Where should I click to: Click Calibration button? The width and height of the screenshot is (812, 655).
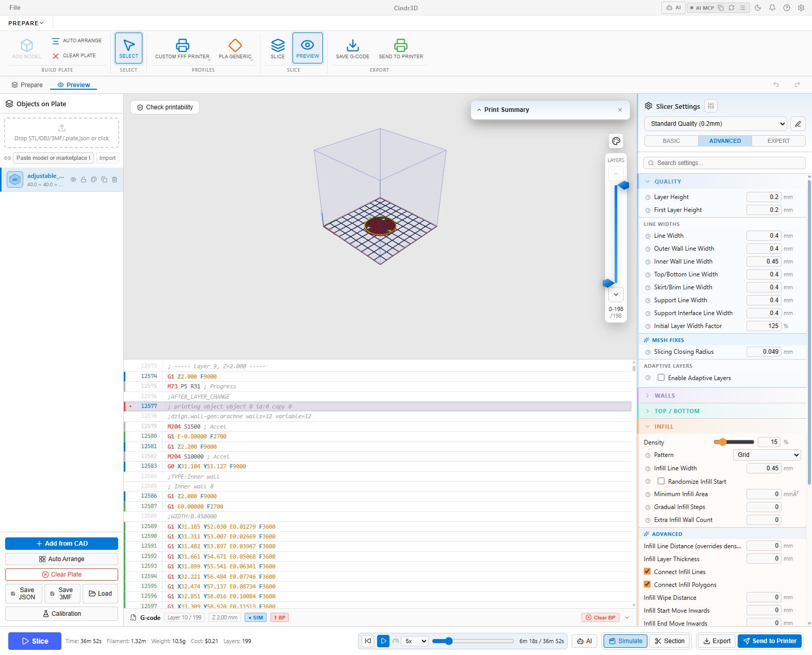61,614
